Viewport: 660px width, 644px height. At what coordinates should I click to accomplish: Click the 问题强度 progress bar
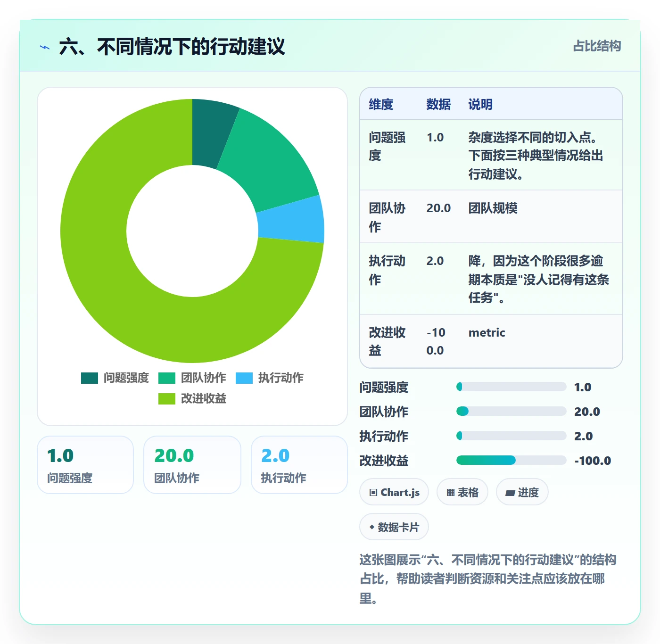pyautogui.click(x=511, y=387)
